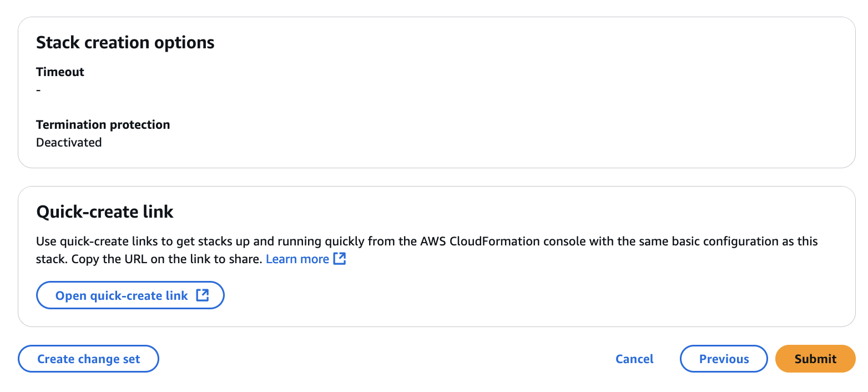Screen dimensions: 868x392
Task: Submit the stack creation
Action: tap(815, 359)
